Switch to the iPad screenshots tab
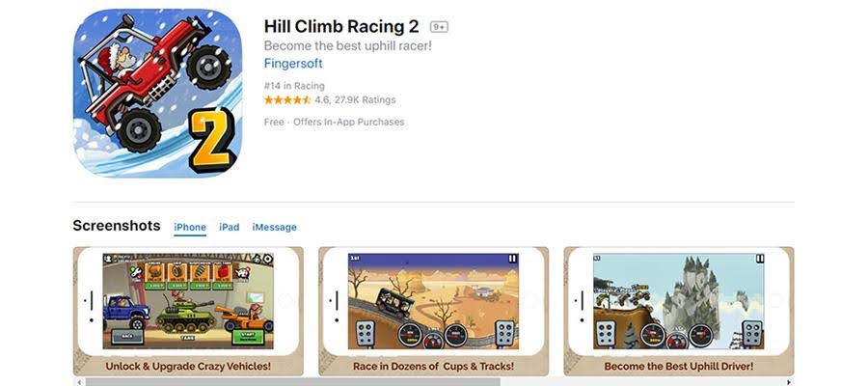 pos(230,227)
